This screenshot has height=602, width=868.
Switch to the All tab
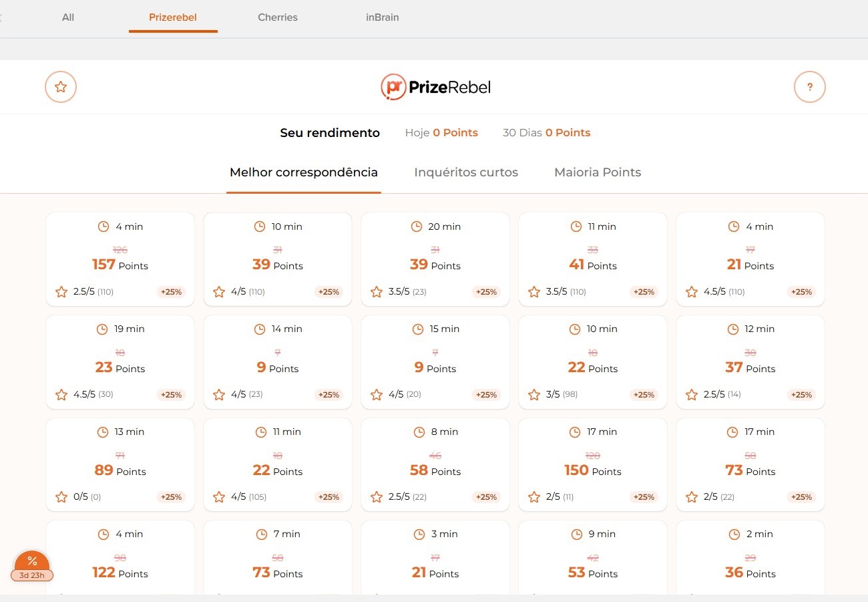click(x=68, y=17)
